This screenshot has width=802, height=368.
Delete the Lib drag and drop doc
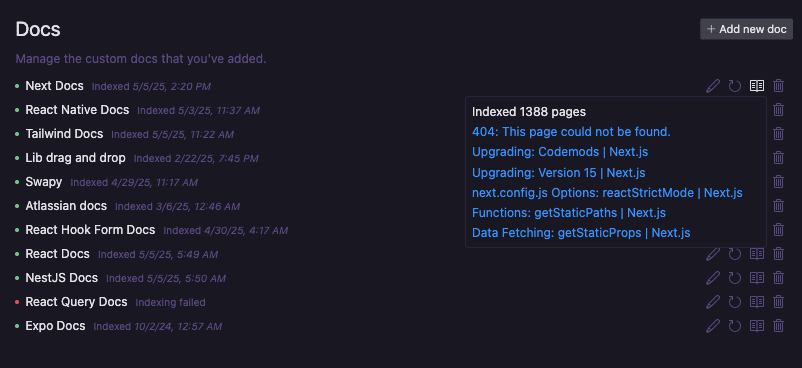(x=778, y=158)
